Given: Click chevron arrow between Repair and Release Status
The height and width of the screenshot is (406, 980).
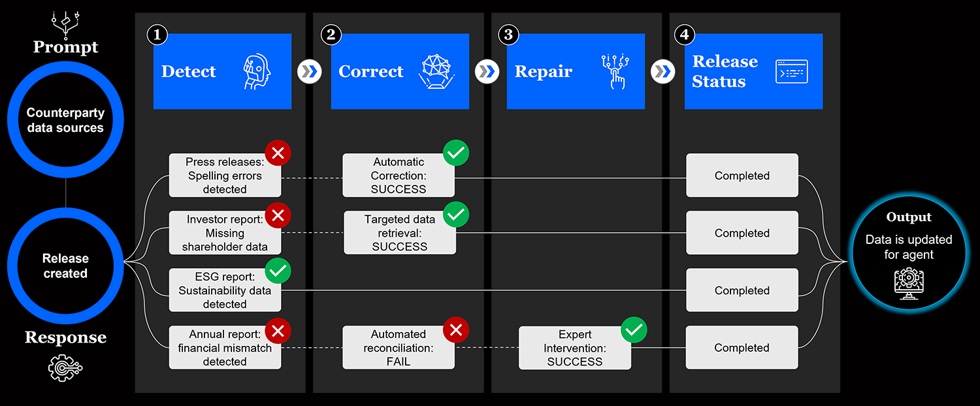Looking at the screenshot, I should tap(663, 71).
